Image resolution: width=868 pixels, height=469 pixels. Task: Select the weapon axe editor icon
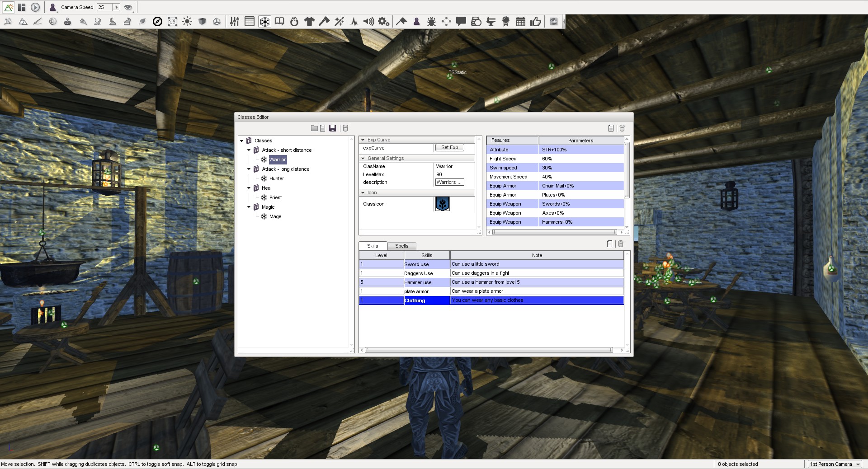(324, 21)
